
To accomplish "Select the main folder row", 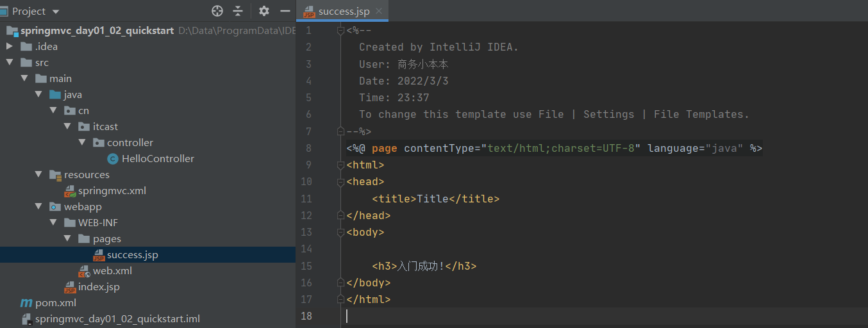I will tap(147, 78).
